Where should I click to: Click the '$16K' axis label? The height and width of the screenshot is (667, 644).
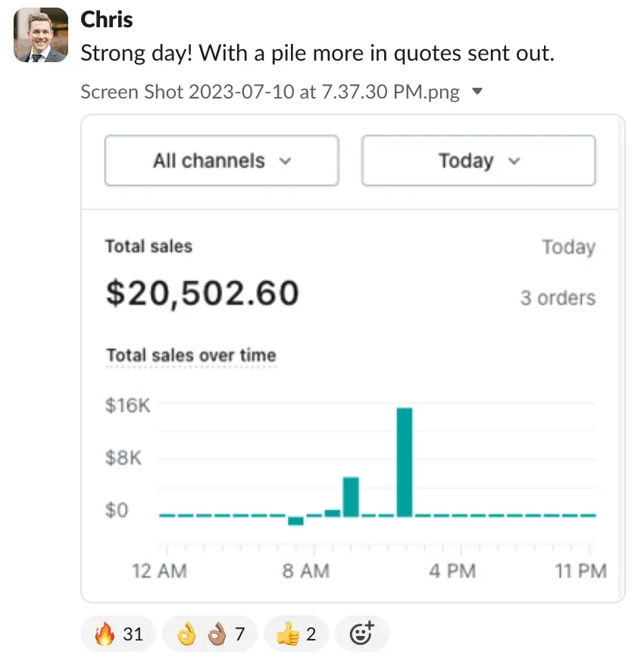(127, 405)
